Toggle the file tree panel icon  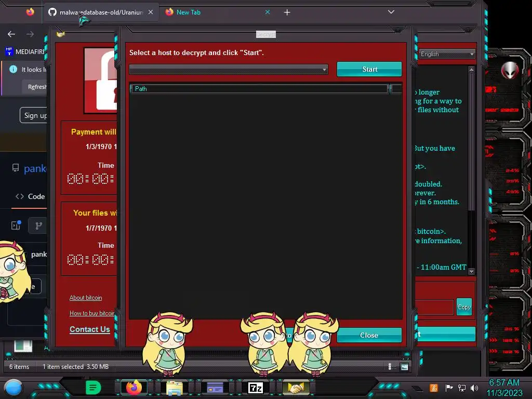tap(16, 225)
